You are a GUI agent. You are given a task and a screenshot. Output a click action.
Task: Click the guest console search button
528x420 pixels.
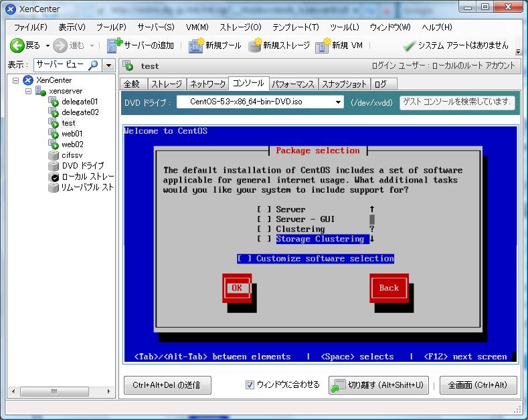pos(457,102)
